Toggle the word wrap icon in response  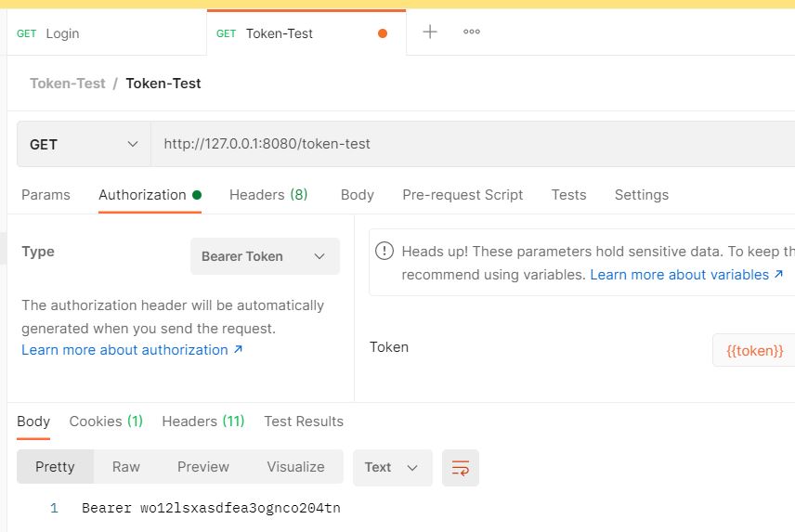pos(461,468)
